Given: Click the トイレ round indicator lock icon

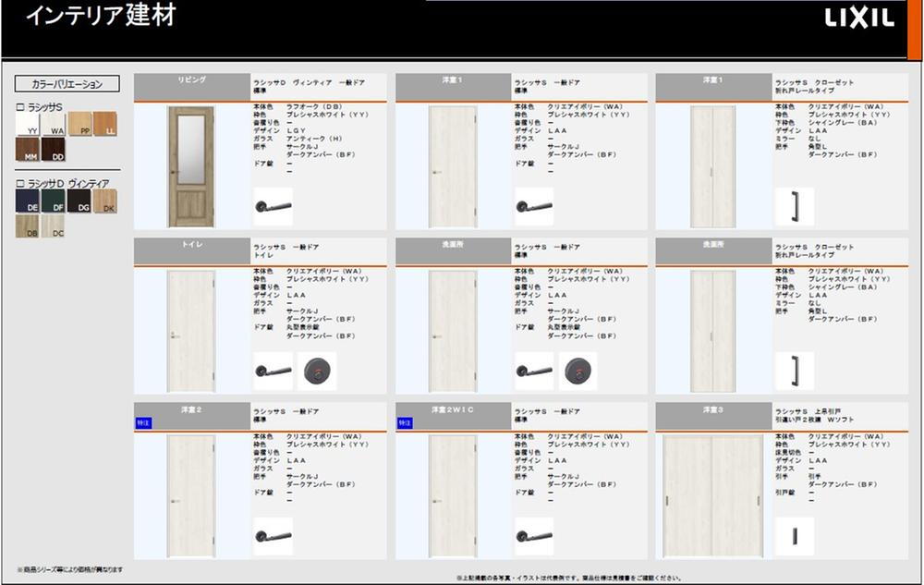Looking at the screenshot, I should point(317,372).
